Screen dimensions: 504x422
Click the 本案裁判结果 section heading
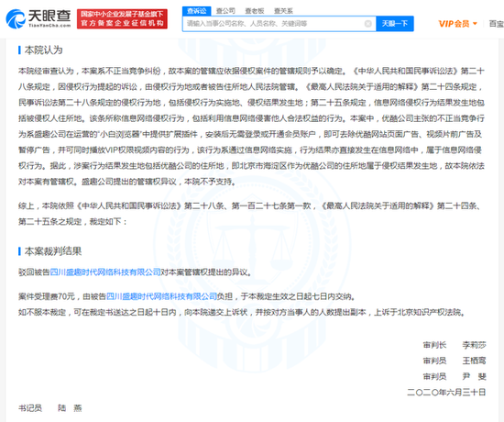pyautogui.click(x=53, y=251)
